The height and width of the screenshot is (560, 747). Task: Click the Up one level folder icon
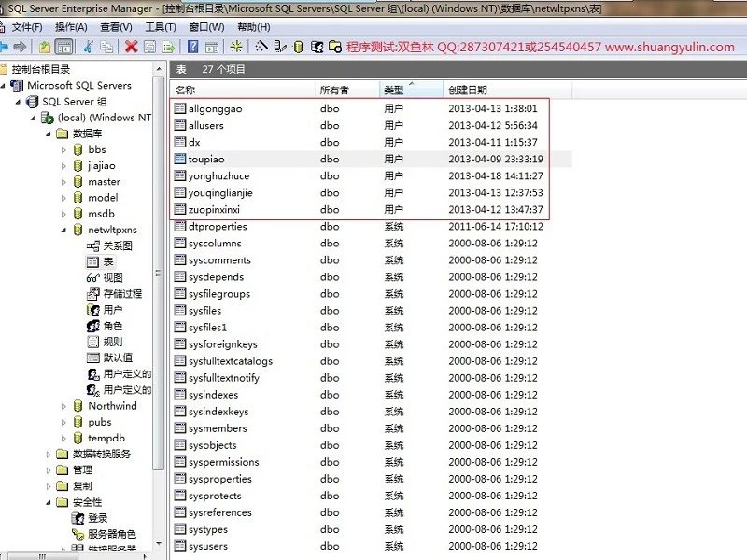pyautogui.click(x=44, y=47)
